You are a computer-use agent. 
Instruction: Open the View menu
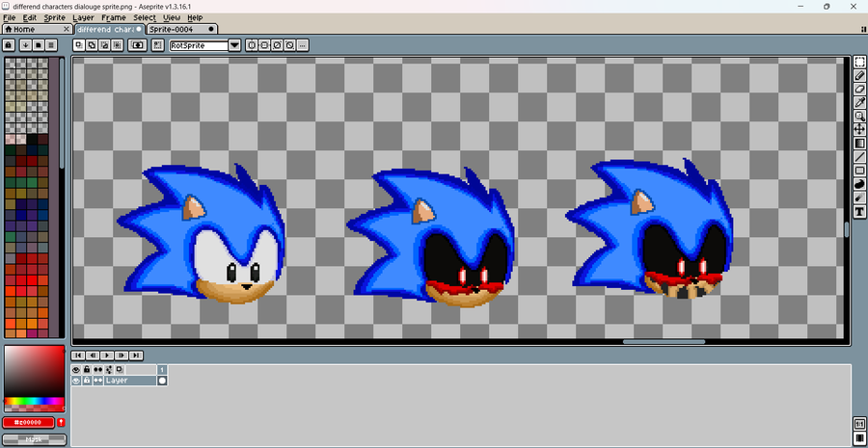172,17
